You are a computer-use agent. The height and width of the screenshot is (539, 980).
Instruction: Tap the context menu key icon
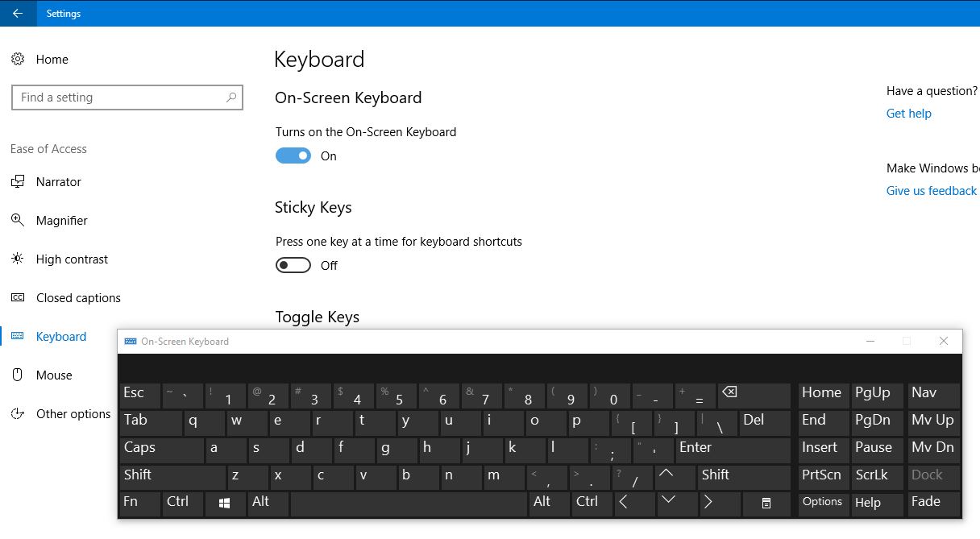[766, 504]
